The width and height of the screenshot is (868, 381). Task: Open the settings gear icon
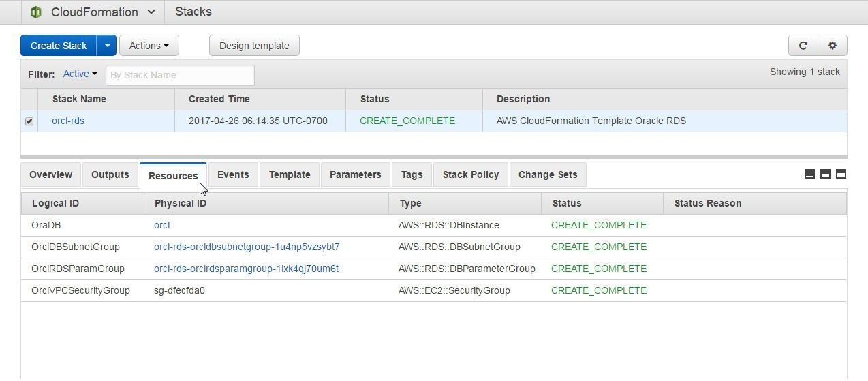(x=832, y=46)
